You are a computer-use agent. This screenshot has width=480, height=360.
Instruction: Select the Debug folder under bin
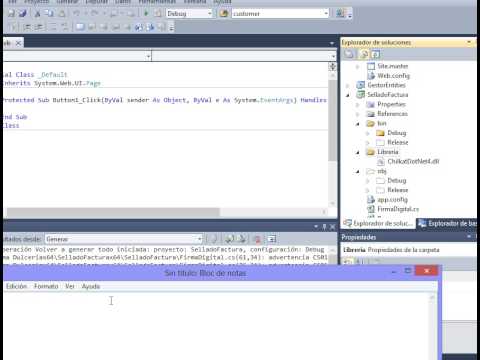coord(397,133)
